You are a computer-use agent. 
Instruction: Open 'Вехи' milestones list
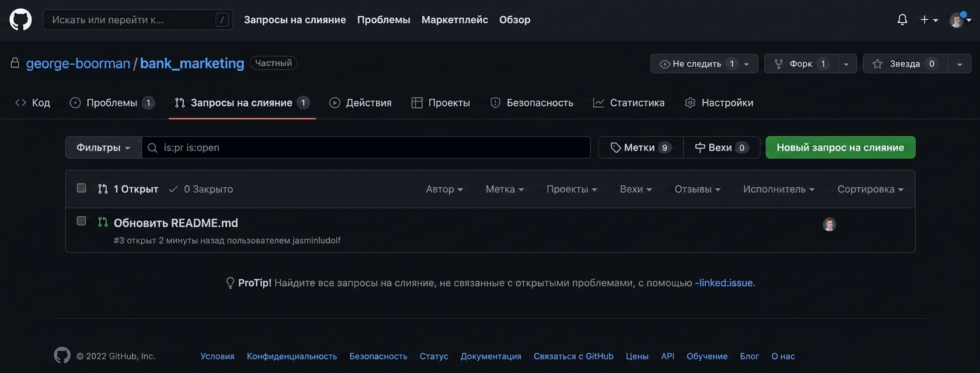pyautogui.click(x=722, y=147)
